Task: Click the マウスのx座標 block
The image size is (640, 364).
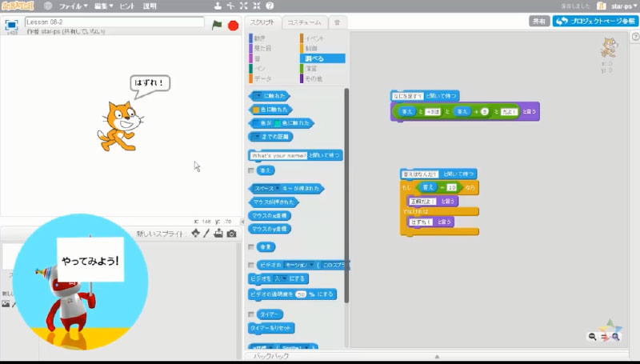Action: [270, 215]
